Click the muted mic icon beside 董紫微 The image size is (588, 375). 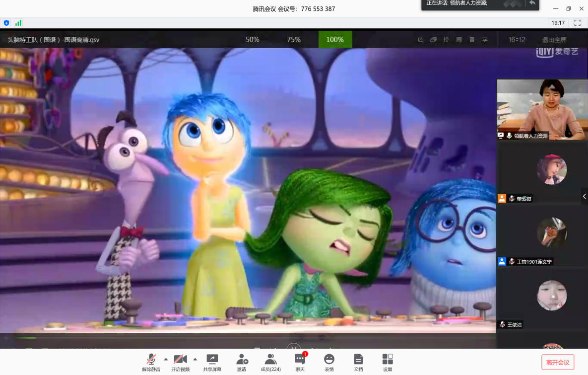(x=512, y=199)
